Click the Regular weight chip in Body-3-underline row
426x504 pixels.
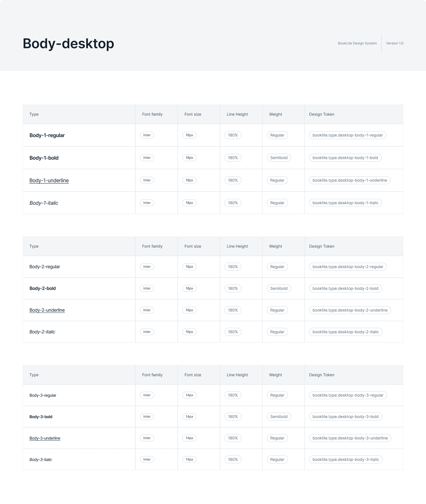pyautogui.click(x=277, y=438)
